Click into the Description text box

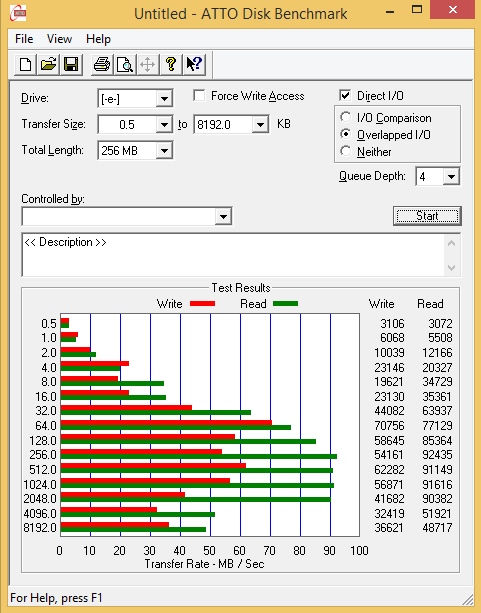pyautogui.click(x=233, y=255)
